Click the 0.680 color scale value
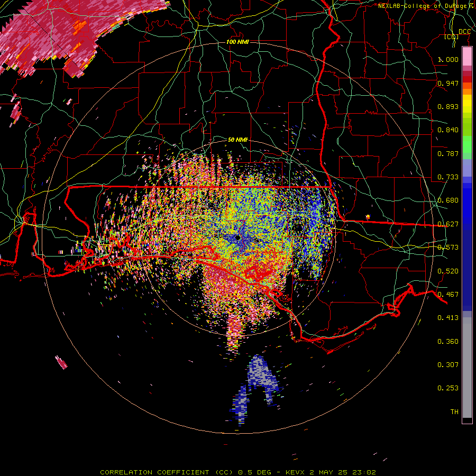476x476 pixels. coord(448,200)
